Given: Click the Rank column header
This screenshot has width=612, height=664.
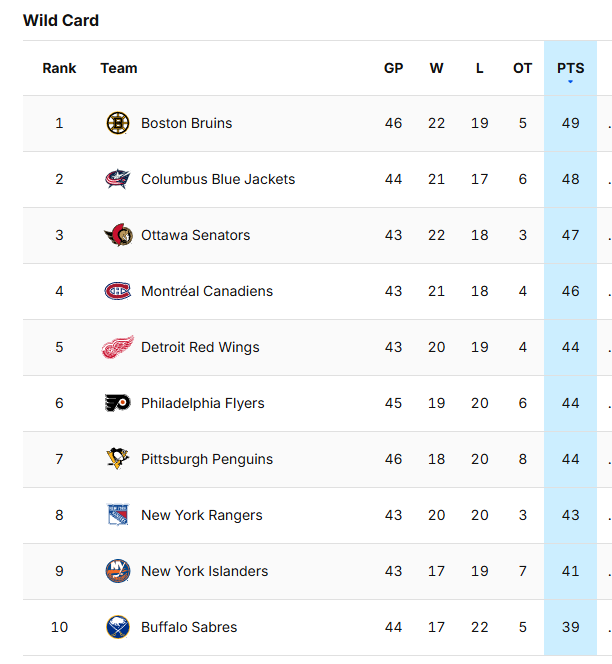Looking at the screenshot, I should tap(59, 68).
